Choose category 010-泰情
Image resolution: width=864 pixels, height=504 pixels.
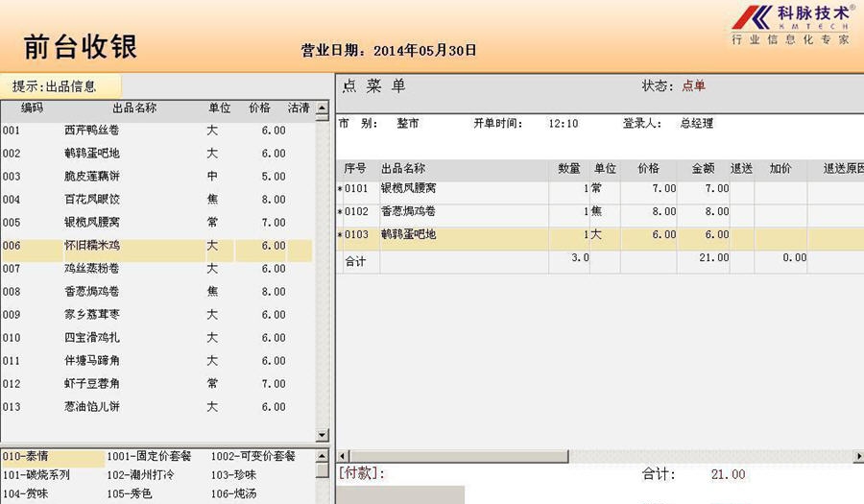53,457
